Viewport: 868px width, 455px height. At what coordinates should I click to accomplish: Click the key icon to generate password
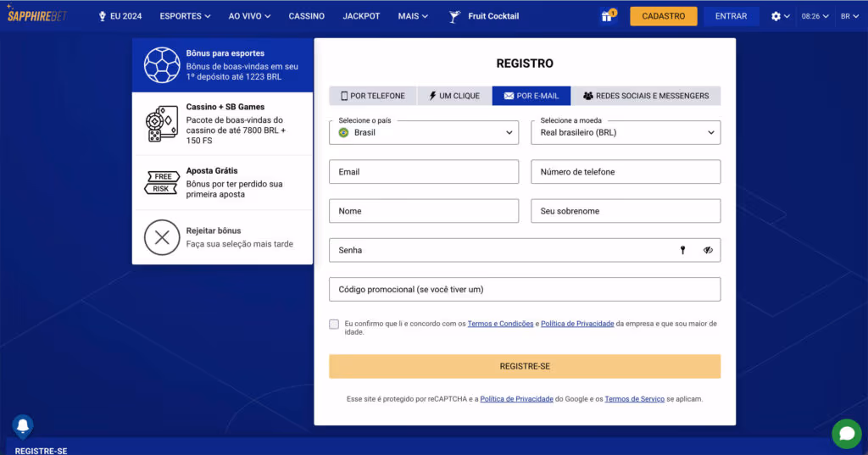682,250
